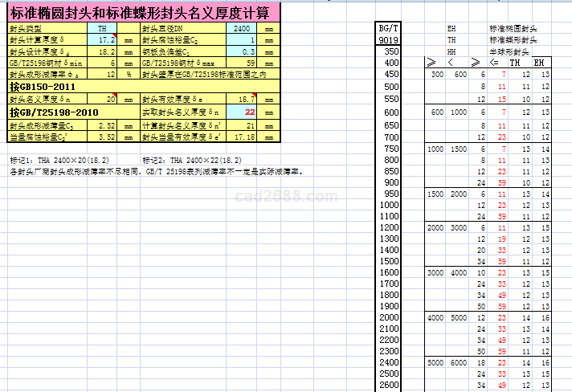Screen dimensions: 572x392
Task: Select the 封头设计厚度 value 18.2
Action: (x=102, y=51)
